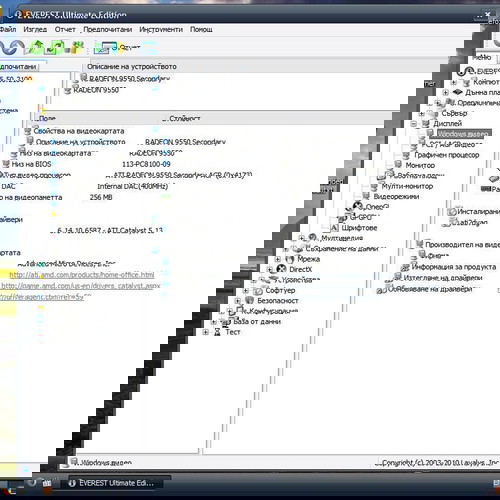
Task: Click the green up-arrow toolbar icon
Action: [x=36, y=47]
